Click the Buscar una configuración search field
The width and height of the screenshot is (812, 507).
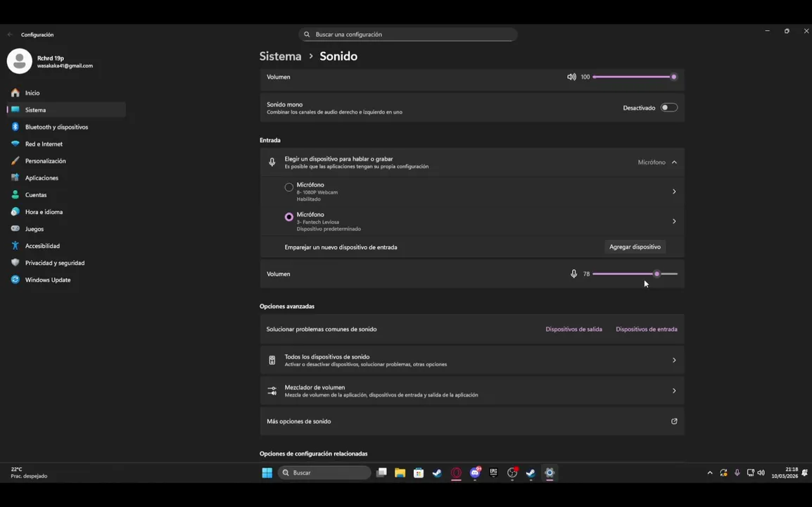[408, 35]
